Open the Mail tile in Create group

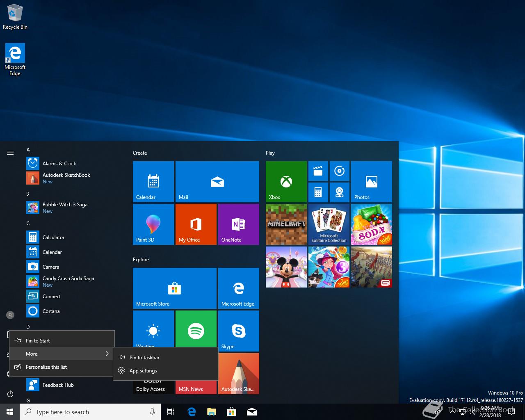(x=217, y=181)
